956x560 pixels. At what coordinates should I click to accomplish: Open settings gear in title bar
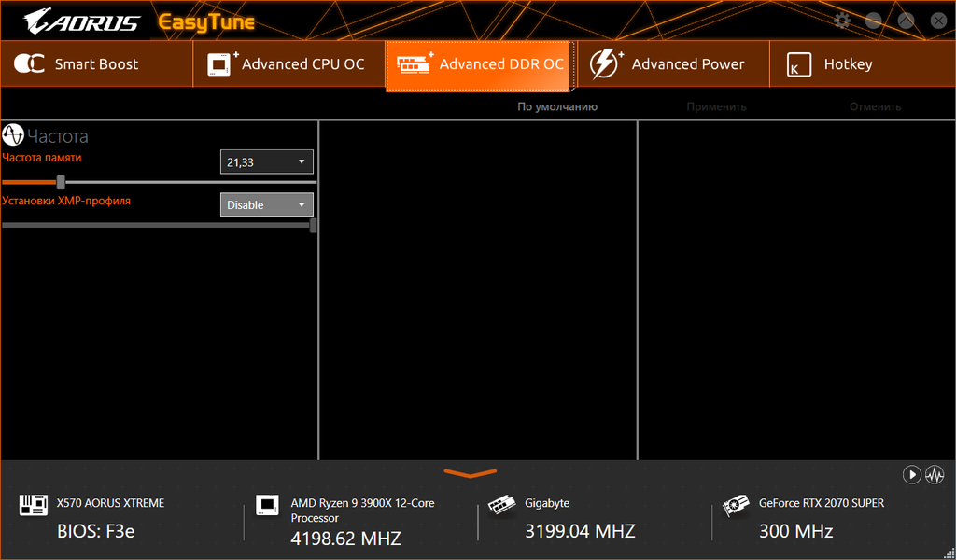[x=842, y=21]
